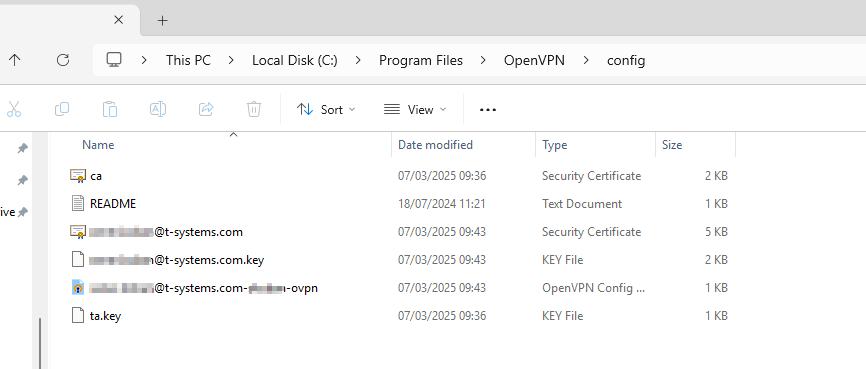Open the Sort dropdown menu
866x369 pixels.
326,109
